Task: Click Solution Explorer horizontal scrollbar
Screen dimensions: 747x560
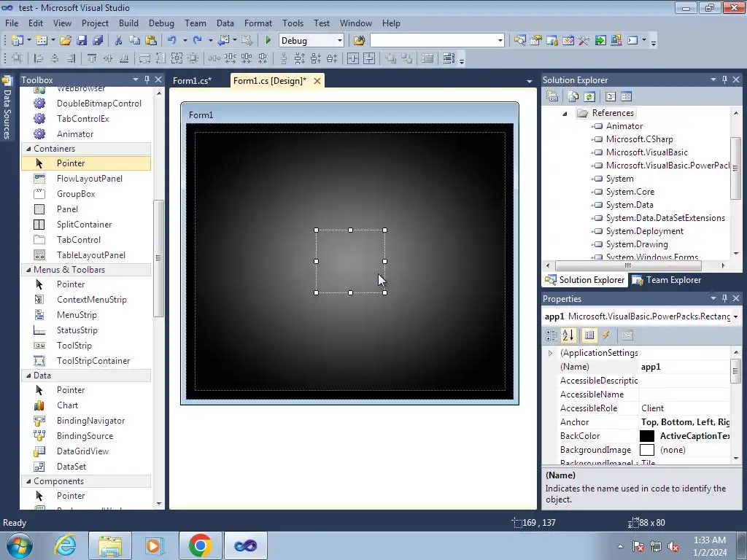Action: point(628,265)
